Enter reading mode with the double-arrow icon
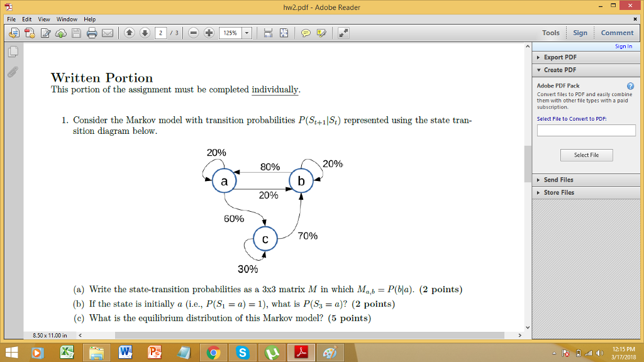644x362 pixels. pyautogui.click(x=343, y=32)
